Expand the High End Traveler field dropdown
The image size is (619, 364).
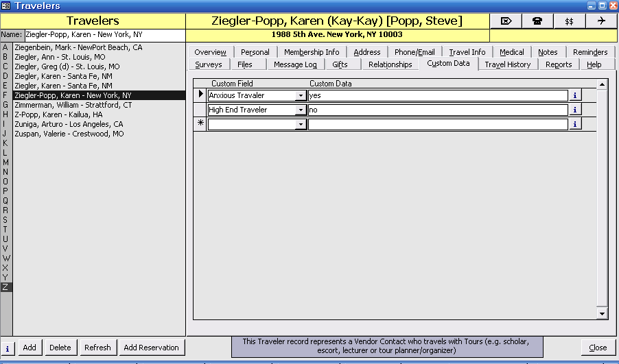[301, 110]
